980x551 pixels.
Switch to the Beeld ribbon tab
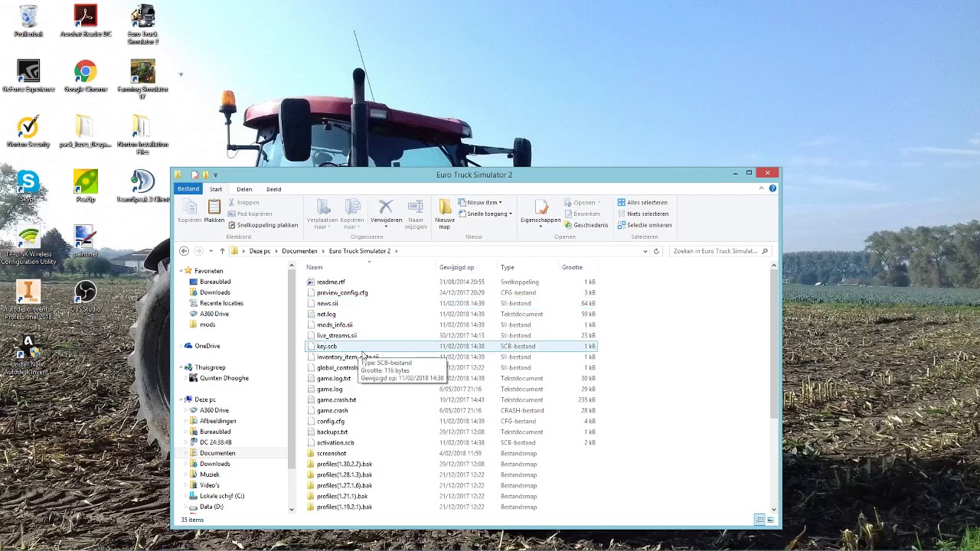(273, 189)
